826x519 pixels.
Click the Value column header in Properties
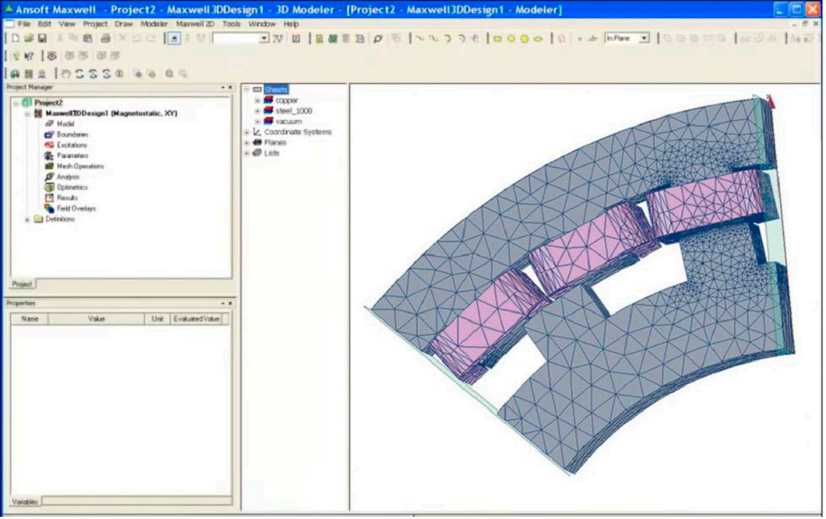tap(97, 319)
